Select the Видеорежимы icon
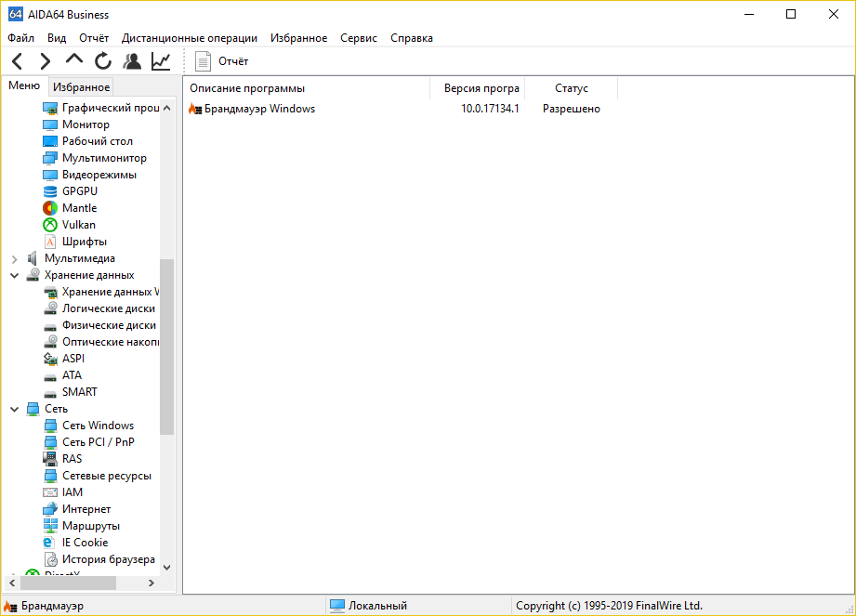 50,176
